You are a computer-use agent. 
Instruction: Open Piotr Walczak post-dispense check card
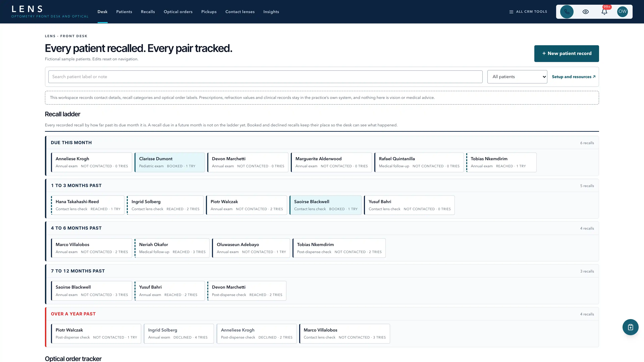point(96,334)
